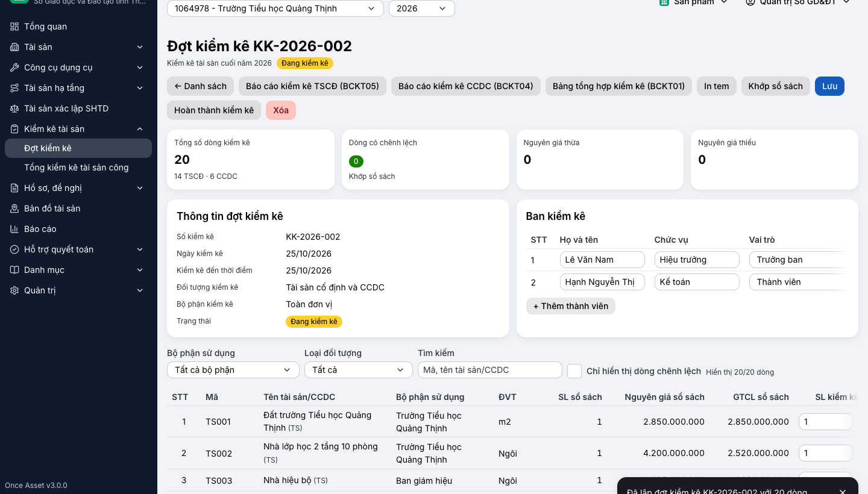Click the Hồ sơ, đề nghị document icon
The height and width of the screenshot is (494, 868).
pos(14,188)
